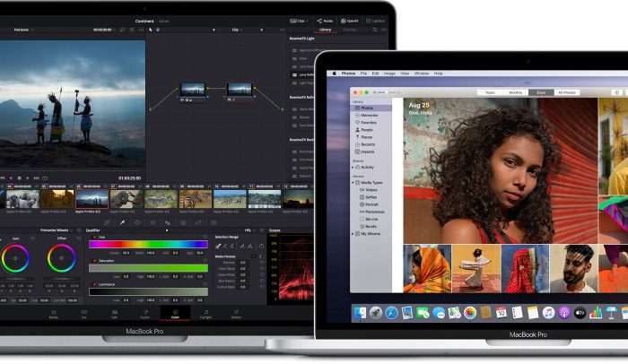Open the photo of the bearded man
Image resolution: width=628 pixels, height=364 pixels.
573,269
